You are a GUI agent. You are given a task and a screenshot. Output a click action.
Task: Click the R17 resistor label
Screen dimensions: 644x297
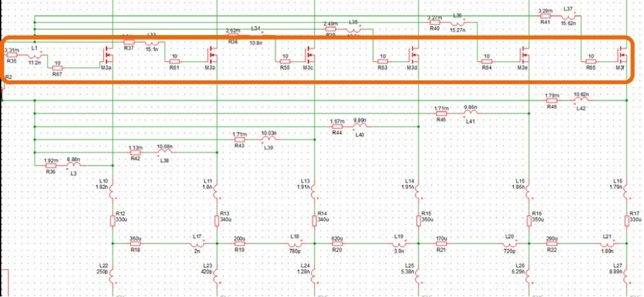[635, 213]
